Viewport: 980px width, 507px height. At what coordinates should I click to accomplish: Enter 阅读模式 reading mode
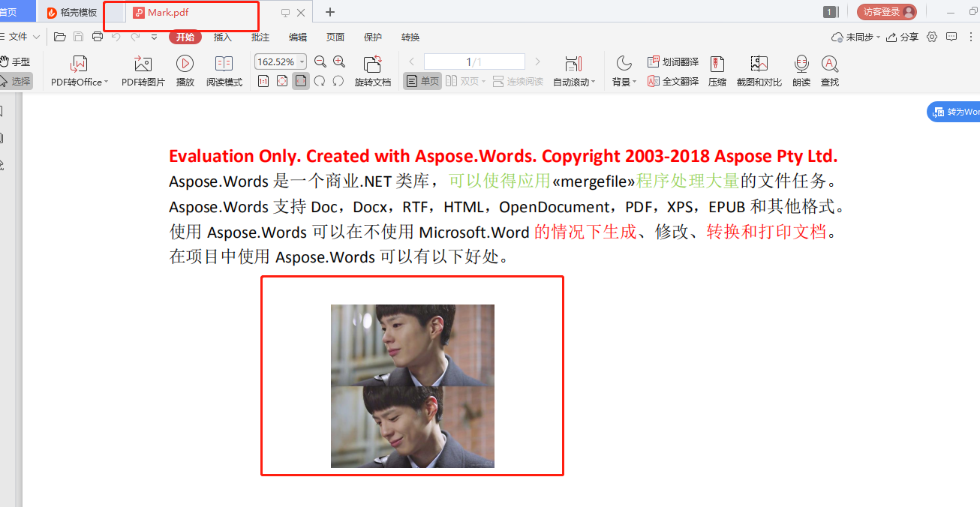[224, 71]
